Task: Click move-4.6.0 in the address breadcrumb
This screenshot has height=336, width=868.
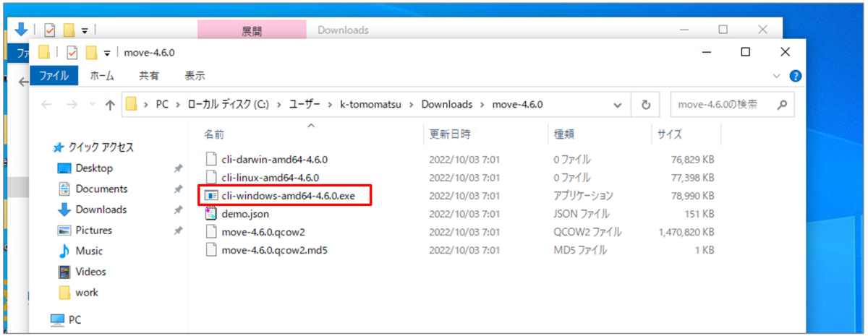Action: 517,105
